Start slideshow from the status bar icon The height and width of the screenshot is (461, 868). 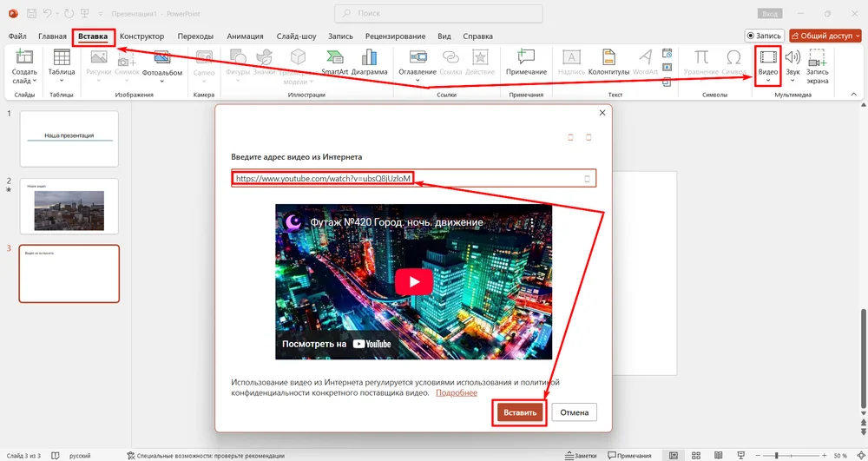point(740,455)
